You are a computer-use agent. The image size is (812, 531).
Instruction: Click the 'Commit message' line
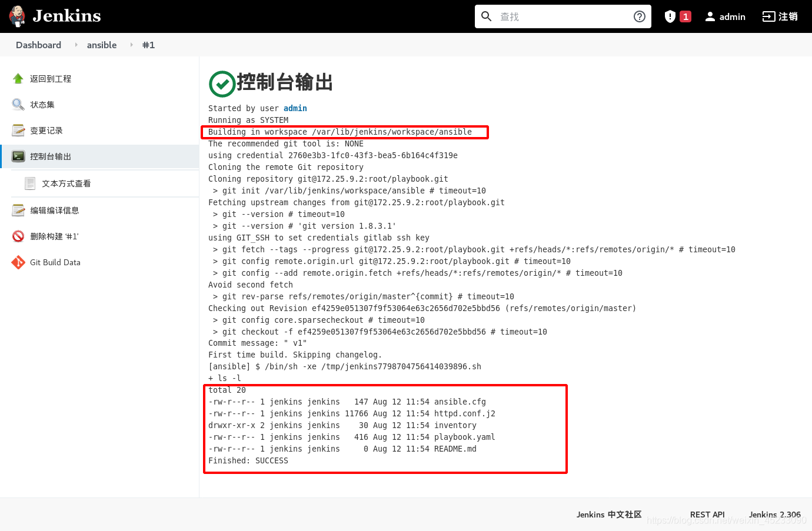coord(258,343)
